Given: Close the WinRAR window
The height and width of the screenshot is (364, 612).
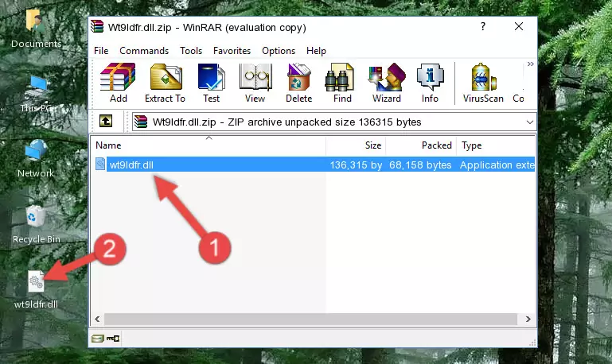Looking at the screenshot, I should (x=519, y=26).
